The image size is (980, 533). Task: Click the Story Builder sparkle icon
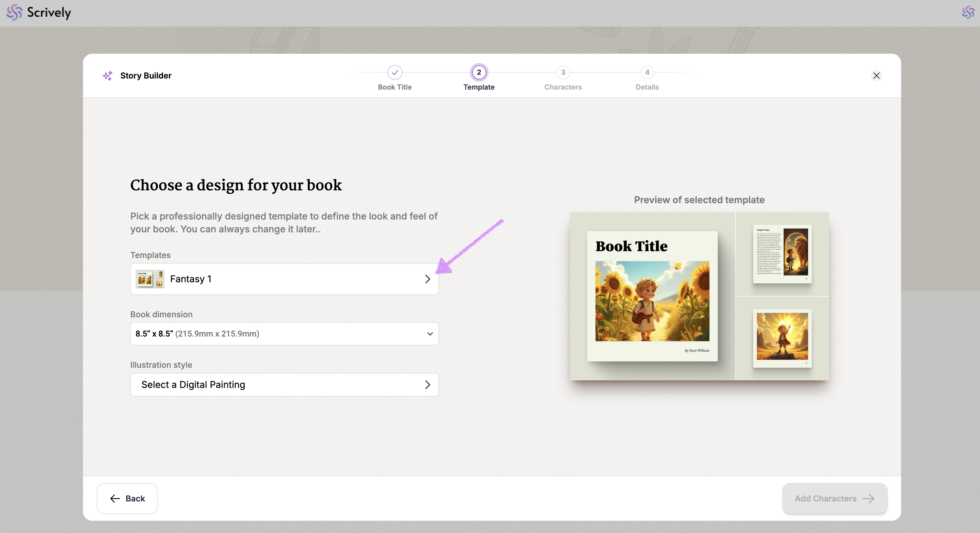(108, 76)
